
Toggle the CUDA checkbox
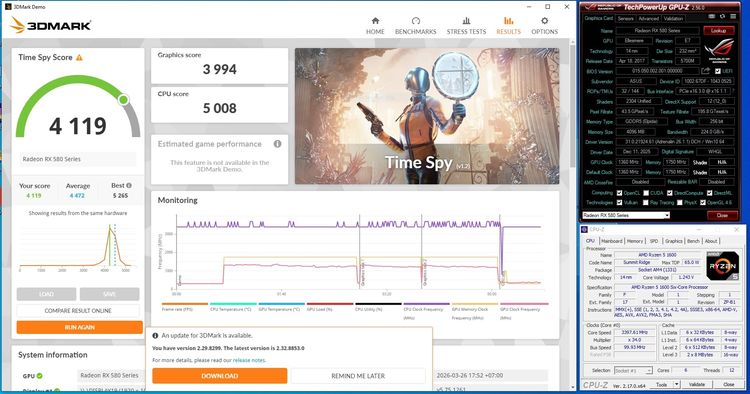pos(646,193)
